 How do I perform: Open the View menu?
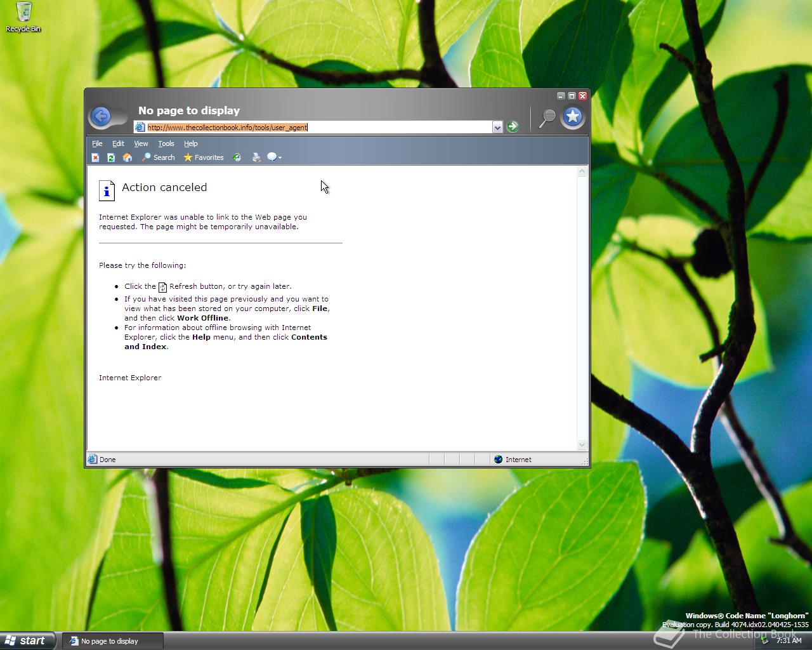(141, 143)
